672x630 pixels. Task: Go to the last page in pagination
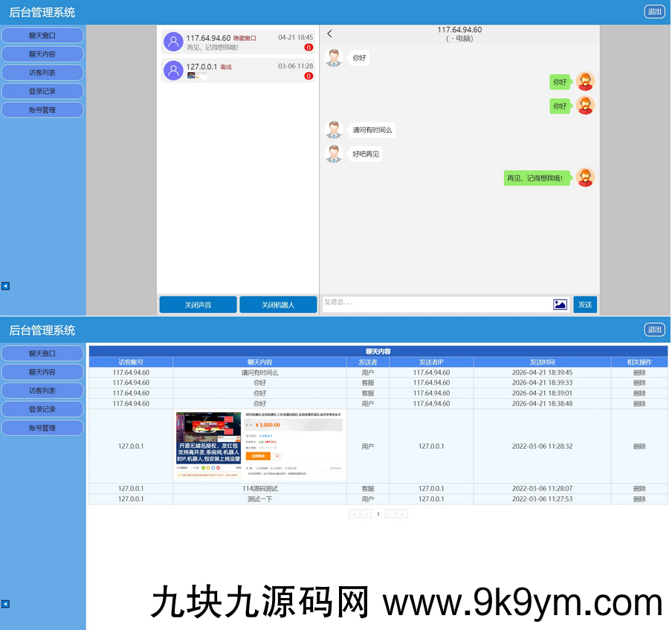point(401,514)
